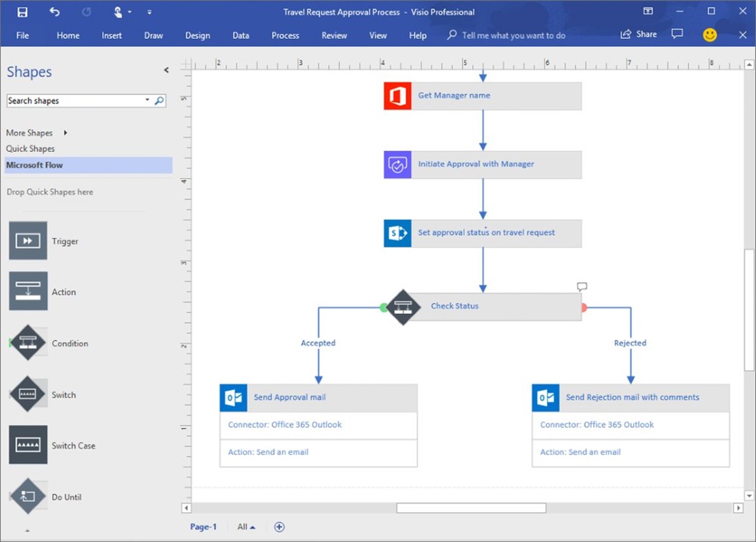Click the Save icon in title bar
The width and height of the screenshot is (756, 542).
coord(22,12)
